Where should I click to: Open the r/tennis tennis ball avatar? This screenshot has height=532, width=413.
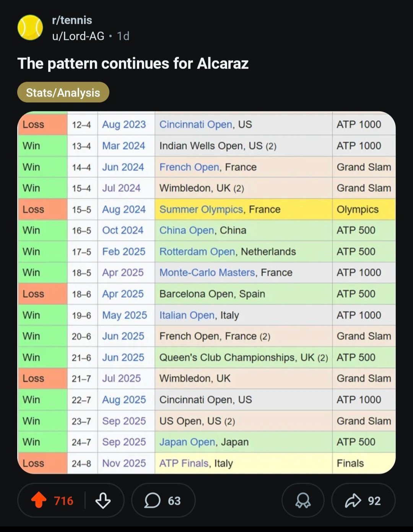click(30, 28)
